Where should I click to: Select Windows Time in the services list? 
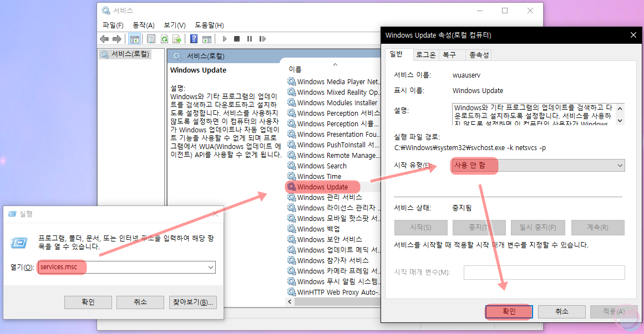click(x=319, y=177)
